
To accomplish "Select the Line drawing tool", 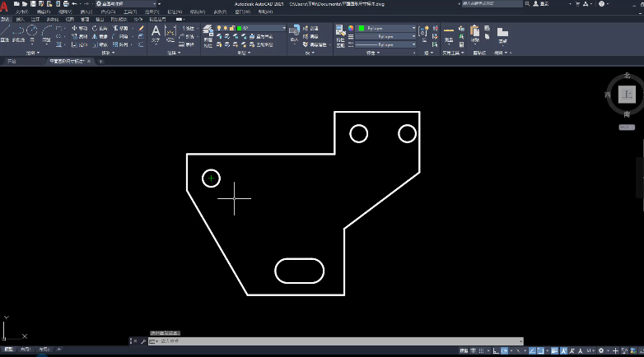I will click(x=5, y=32).
